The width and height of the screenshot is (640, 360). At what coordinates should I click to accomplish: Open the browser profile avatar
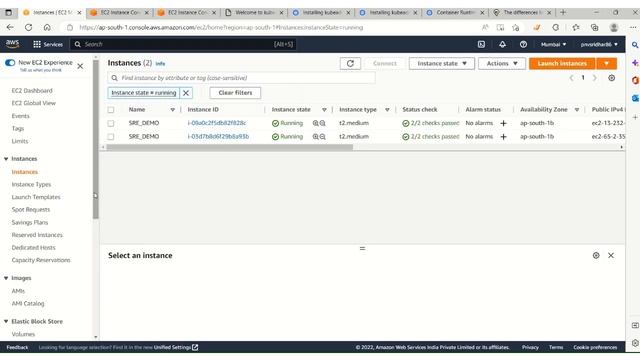pos(613,27)
